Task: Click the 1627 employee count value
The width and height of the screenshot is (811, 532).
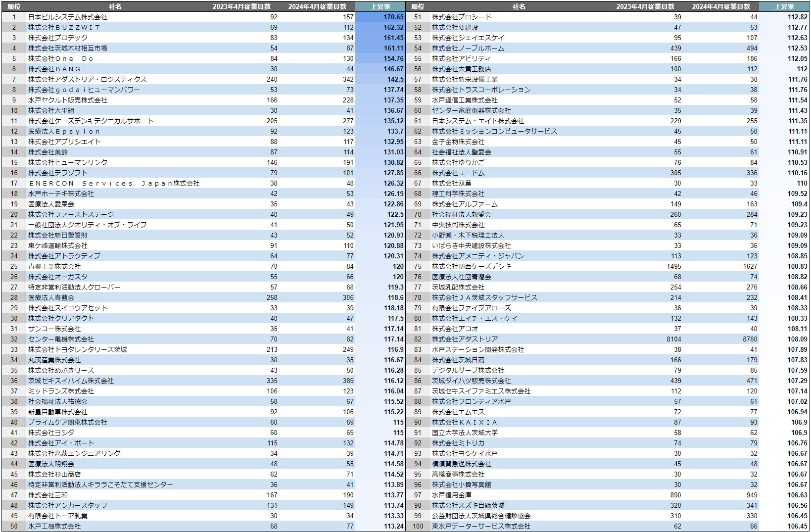Action: [750, 266]
